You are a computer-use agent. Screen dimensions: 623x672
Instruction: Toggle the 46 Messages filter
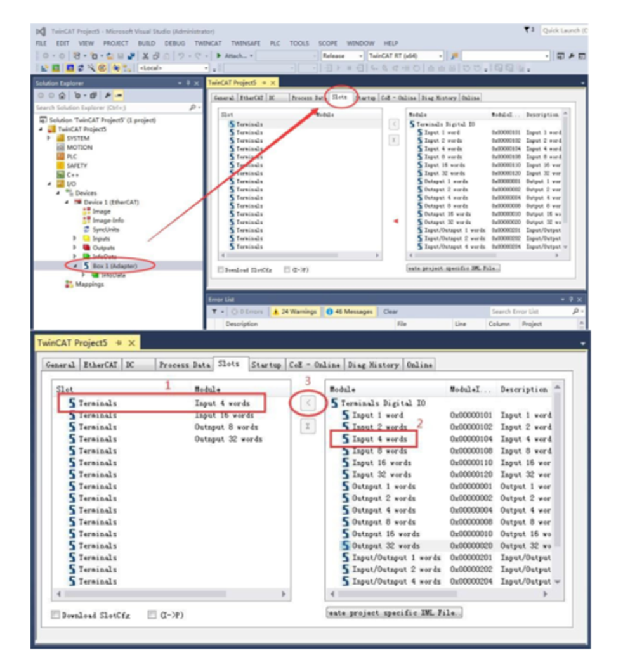tap(350, 312)
